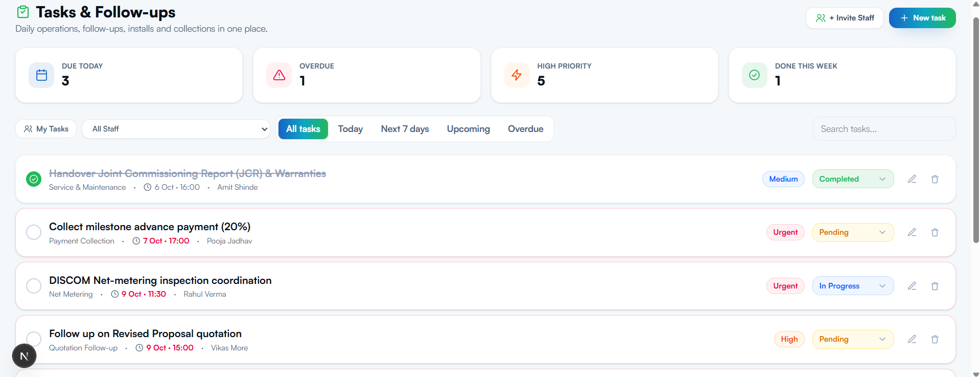Show the Upcoming tasks tab
This screenshot has width=980, height=377.
(x=469, y=129)
